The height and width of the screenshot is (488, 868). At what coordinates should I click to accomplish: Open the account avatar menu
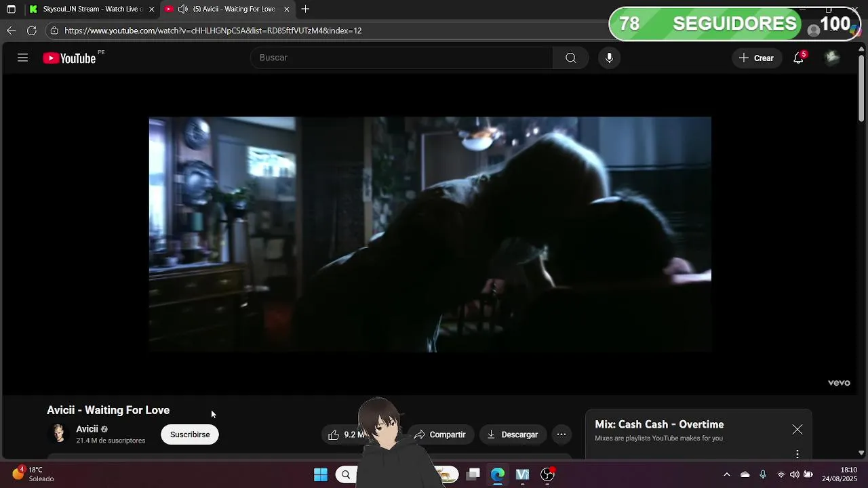832,58
